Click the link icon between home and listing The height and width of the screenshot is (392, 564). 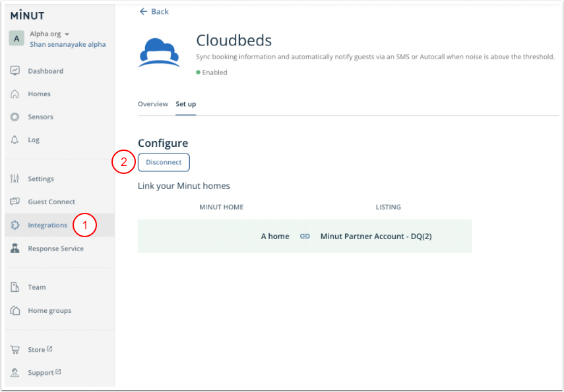[x=305, y=237]
